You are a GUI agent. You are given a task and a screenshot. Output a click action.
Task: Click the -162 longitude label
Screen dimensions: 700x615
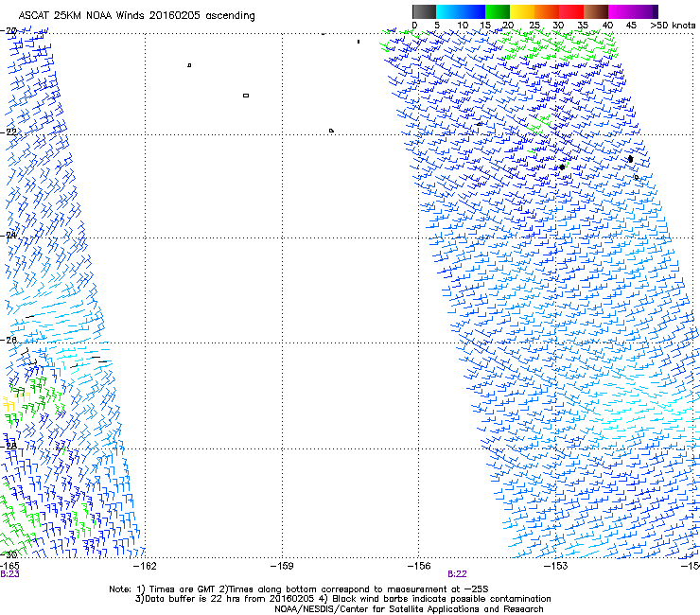click(146, 566)
